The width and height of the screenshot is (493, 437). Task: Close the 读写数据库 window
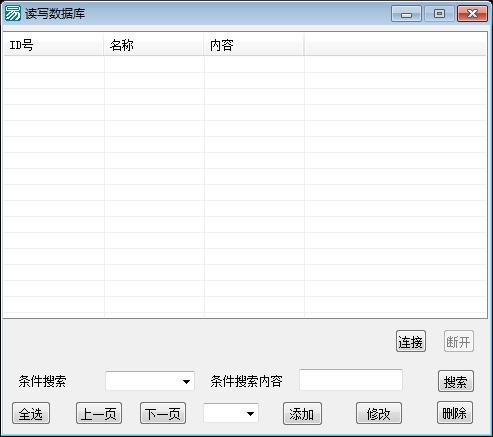pos(472,14)
